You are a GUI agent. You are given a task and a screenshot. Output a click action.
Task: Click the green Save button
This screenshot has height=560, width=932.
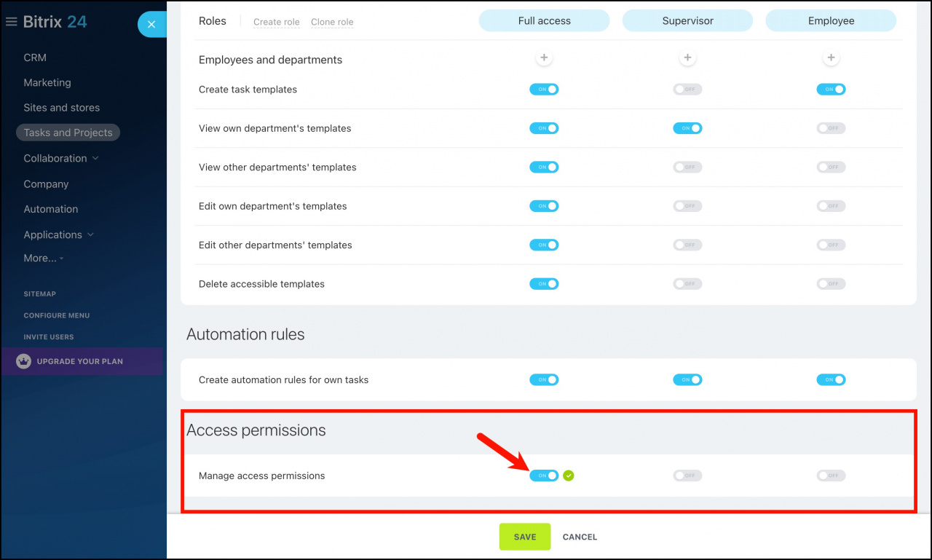[x=525, y=537]
